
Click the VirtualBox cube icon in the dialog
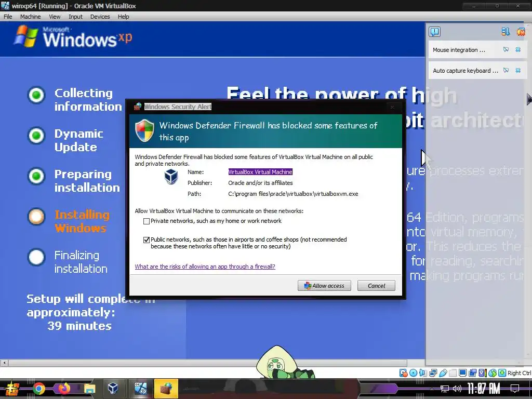point(171,177)
